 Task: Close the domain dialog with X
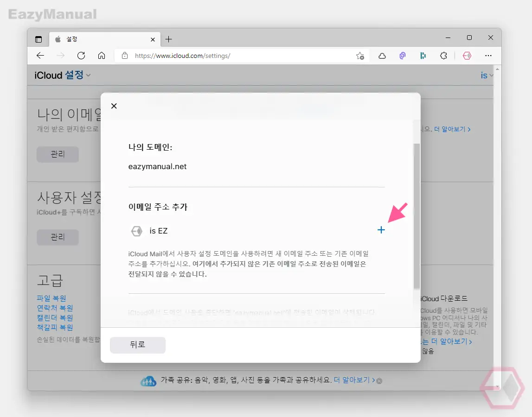(x=114, y=106)
